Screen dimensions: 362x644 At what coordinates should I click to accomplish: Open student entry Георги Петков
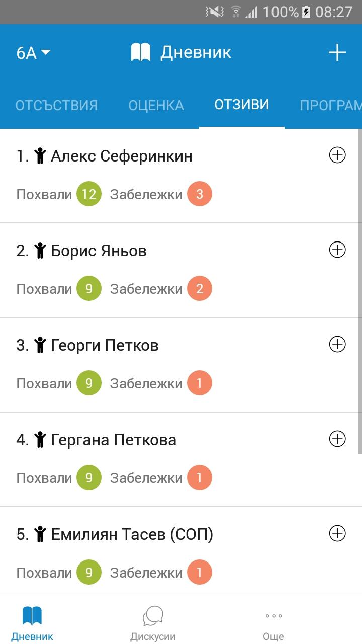pyautogui.click(x=181, y=365)
